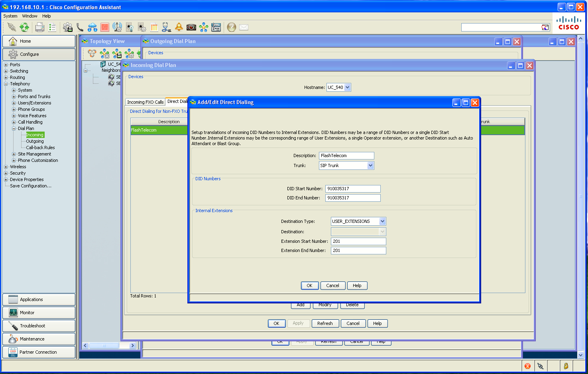The image size is (588, 374).
Task: Select the Home panel button
Action: [x=39, y=41]
